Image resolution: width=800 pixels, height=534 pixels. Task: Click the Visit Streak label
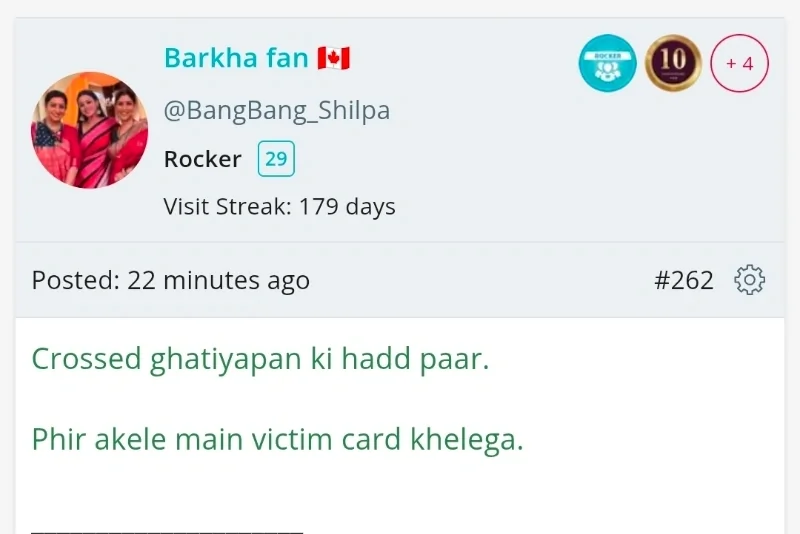click(x=228, y=207)
